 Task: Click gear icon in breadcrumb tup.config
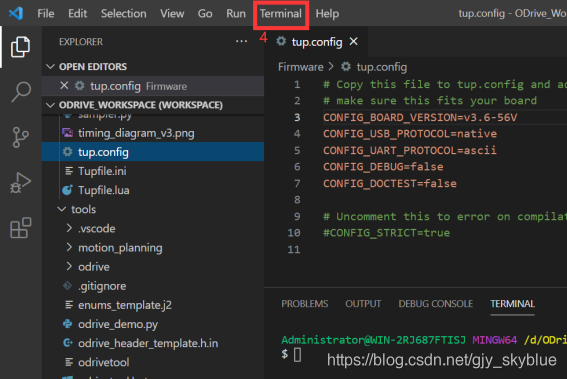(x=346, y=67)
